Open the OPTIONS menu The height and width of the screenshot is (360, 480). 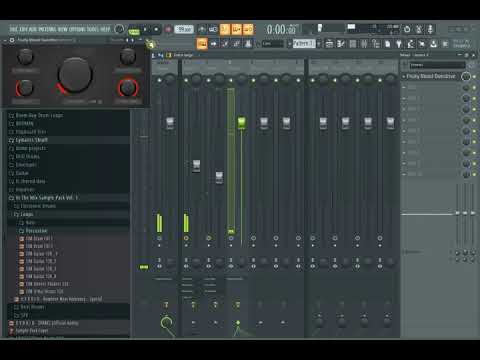point(77,29)
